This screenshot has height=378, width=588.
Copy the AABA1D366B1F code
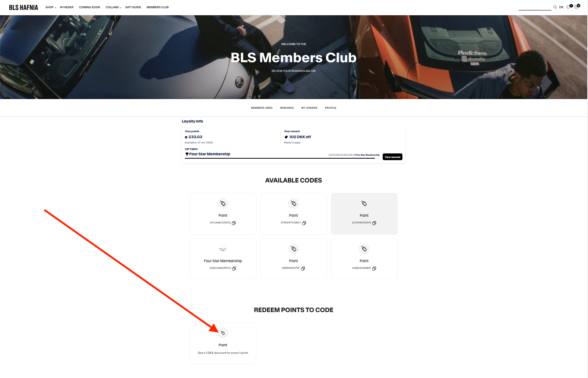(374, 269)
